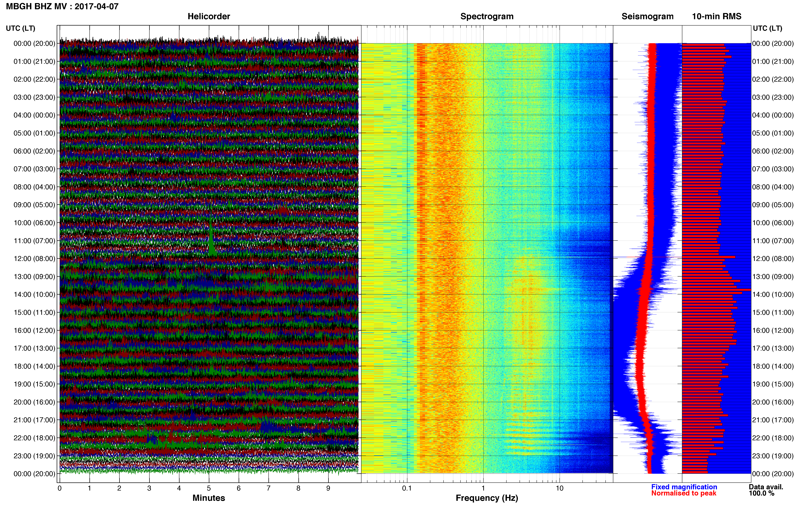Select the 'Helicorder' panel heading
The height and width of the screenshot is (508, 812).
click(209, 16)
